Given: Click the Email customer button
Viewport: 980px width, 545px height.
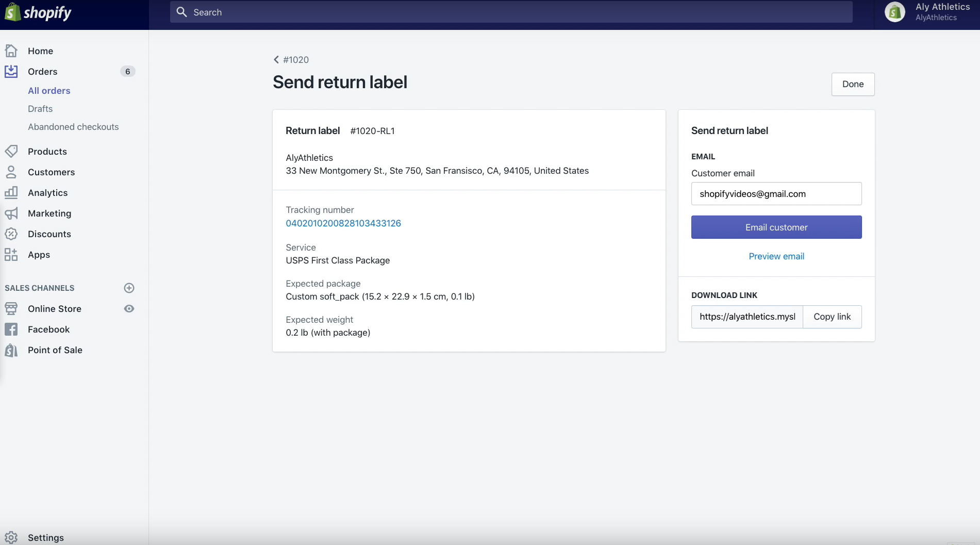Looking at the screenshot, I should (776, 227).
